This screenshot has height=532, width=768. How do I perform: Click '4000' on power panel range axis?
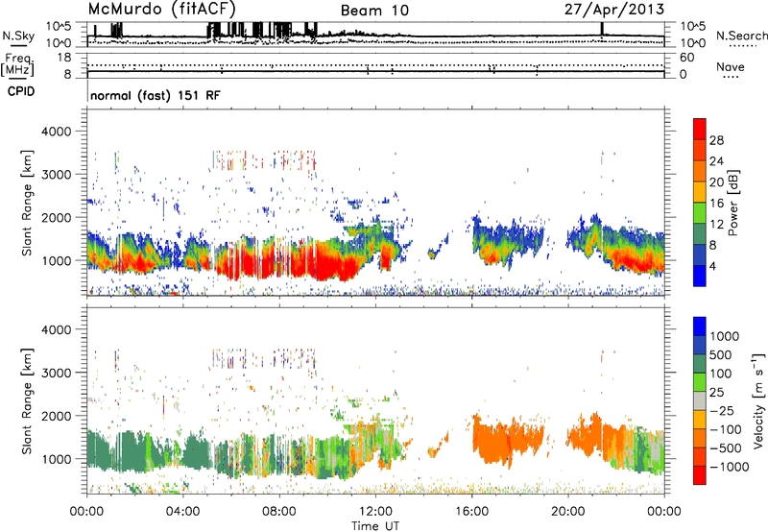coord(56,132)
